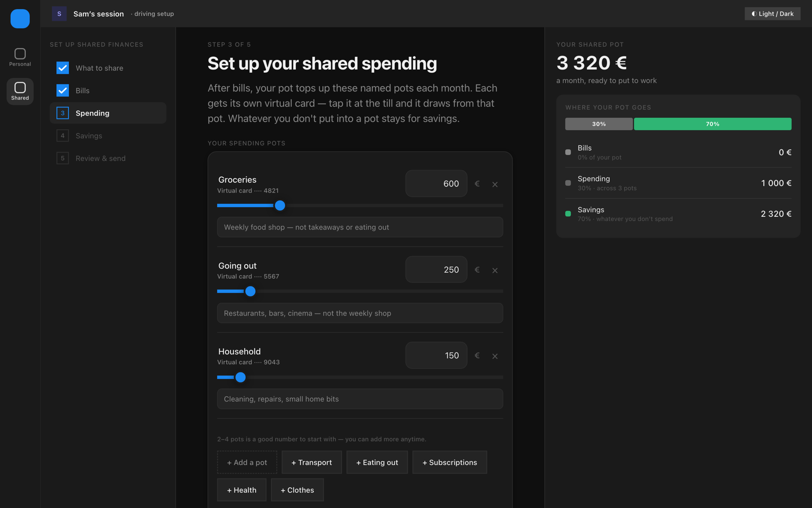Select step 3 number box for Spending
The image size is (812, 508).
point(62,113)
